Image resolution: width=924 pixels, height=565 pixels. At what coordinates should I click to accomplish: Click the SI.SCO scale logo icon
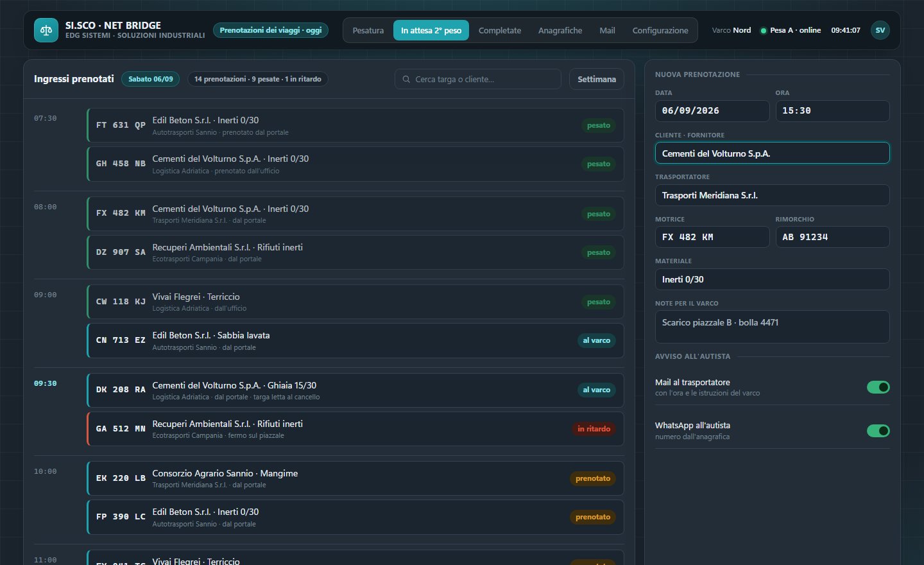pyautogui.click(x=46, y=30)
